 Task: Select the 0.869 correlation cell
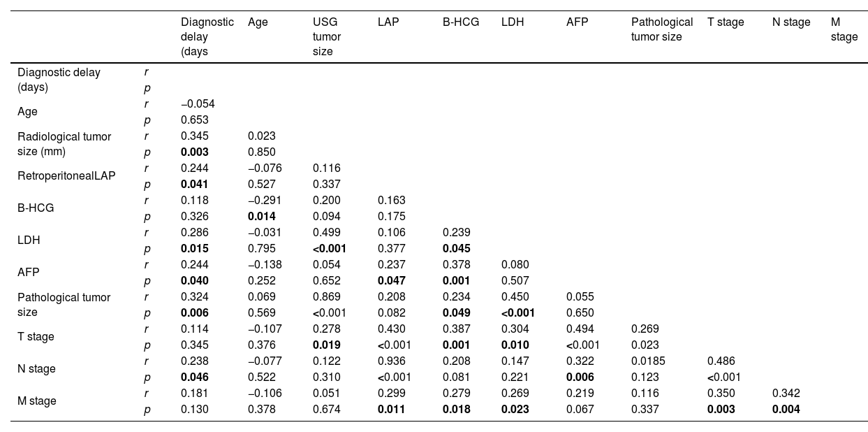tap(326, 297)
